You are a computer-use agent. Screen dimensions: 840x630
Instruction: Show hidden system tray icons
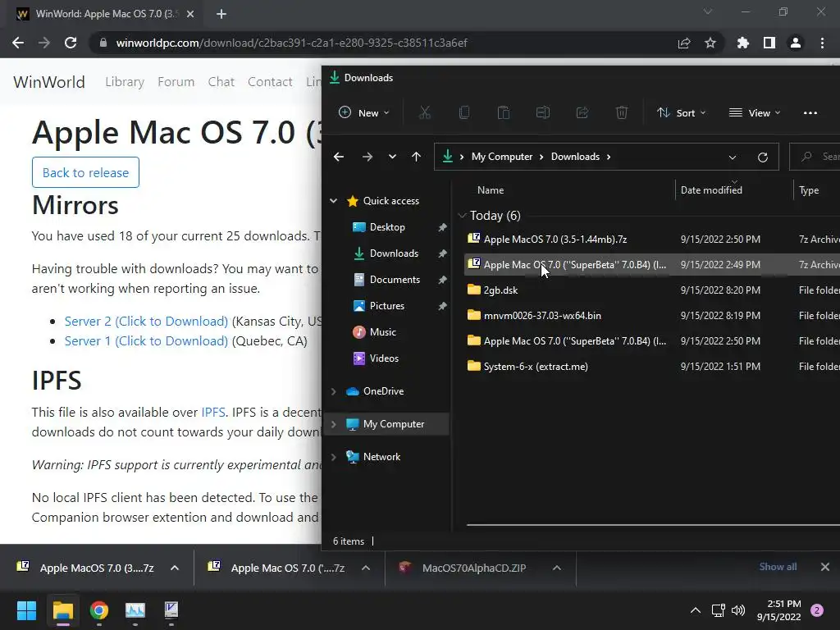pos(696,610)
